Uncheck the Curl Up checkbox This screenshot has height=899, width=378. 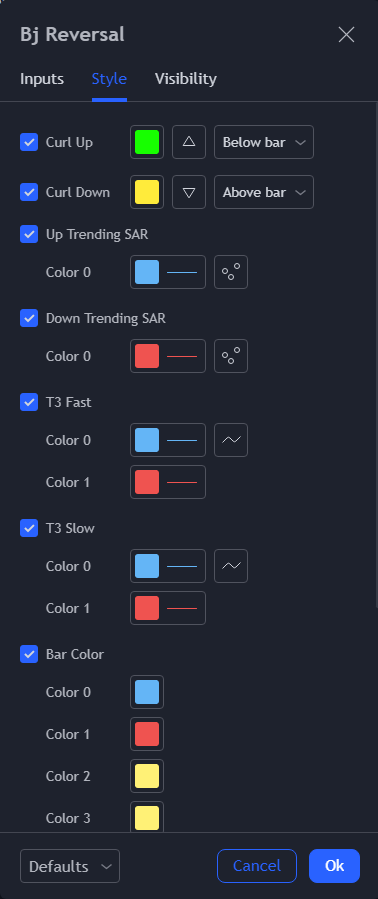[29, 142]
